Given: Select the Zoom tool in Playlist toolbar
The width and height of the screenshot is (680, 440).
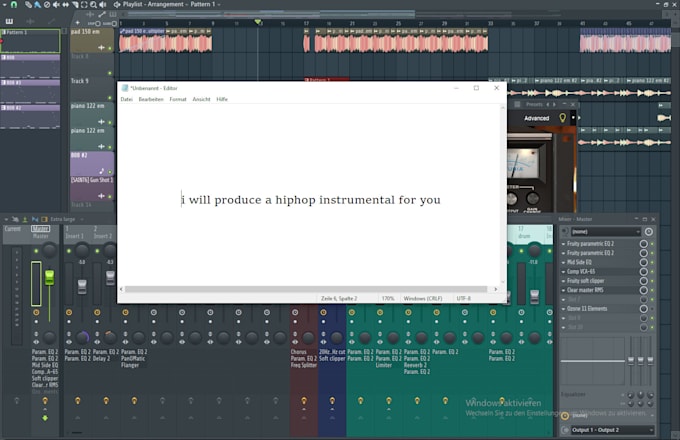Looking at the screenshot, I should click(93, 4).
